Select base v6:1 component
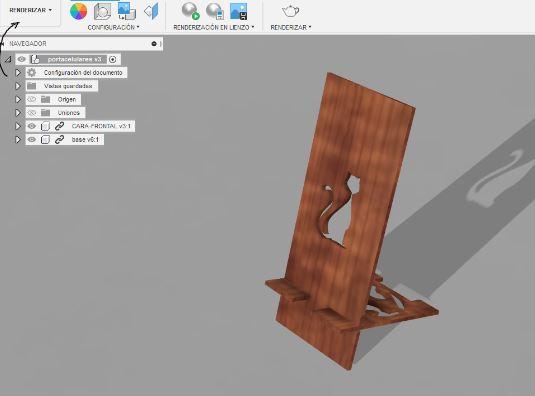 pos(85,140)
